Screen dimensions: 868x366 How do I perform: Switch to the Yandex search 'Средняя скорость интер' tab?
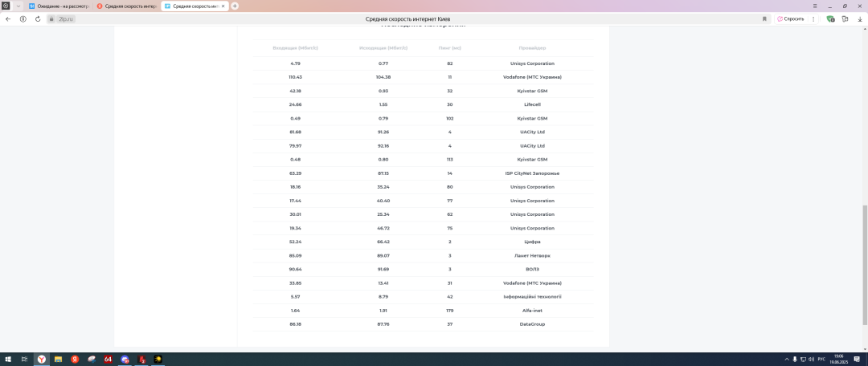[x=126, y=6]
